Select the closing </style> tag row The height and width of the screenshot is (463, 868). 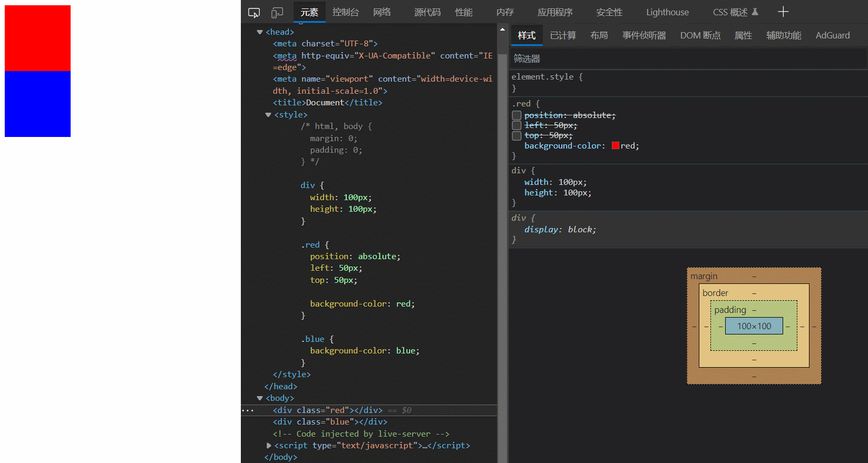pos(291,375)
